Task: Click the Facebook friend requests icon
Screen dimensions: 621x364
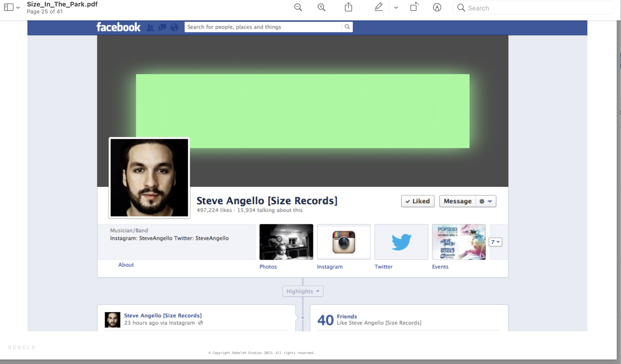Action: coord(150,27)
